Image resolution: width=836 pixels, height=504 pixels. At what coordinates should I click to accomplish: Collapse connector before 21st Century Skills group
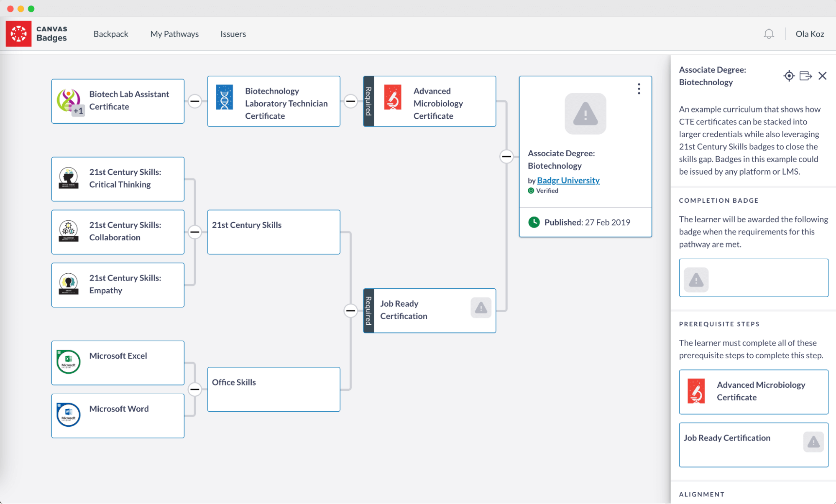[195, 232]
